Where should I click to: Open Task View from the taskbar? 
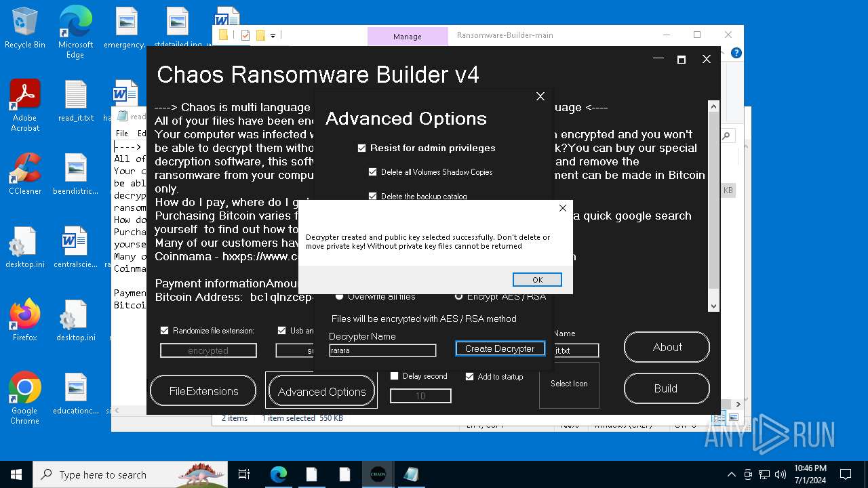(244, 474)
